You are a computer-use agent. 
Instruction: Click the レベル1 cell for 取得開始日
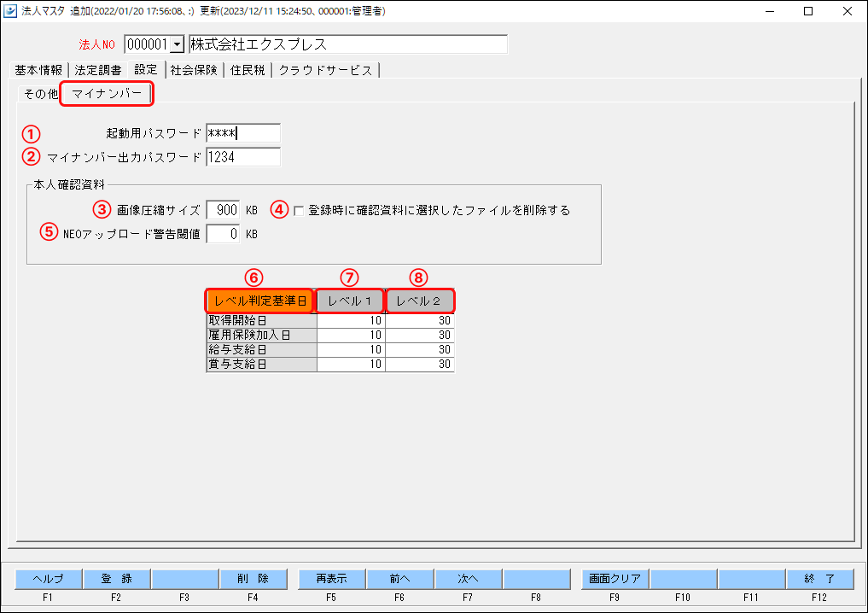[351, 321]
